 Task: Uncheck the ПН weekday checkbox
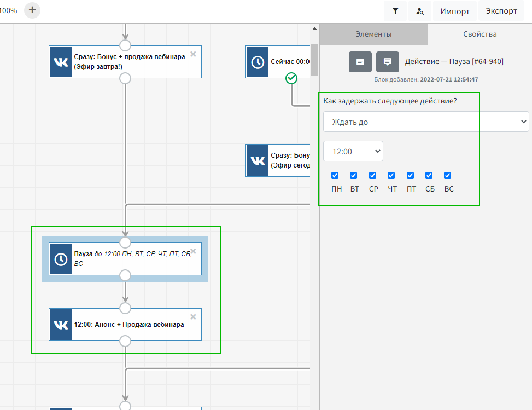(x=335, y=176)
